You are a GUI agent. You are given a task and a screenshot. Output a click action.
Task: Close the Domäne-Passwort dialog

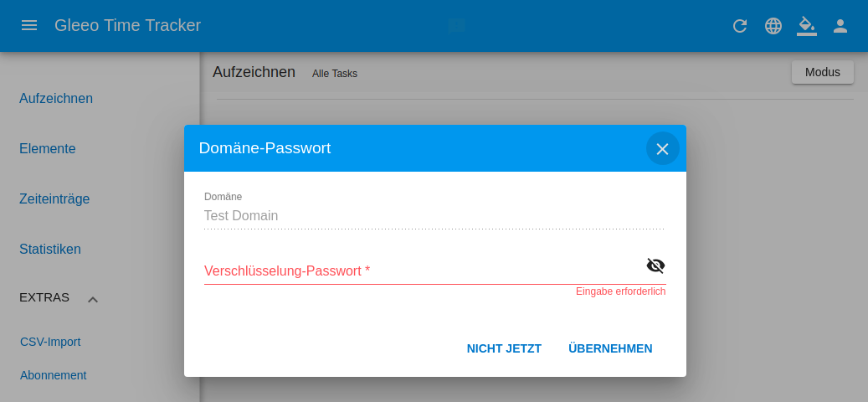(x=663, y=148)
